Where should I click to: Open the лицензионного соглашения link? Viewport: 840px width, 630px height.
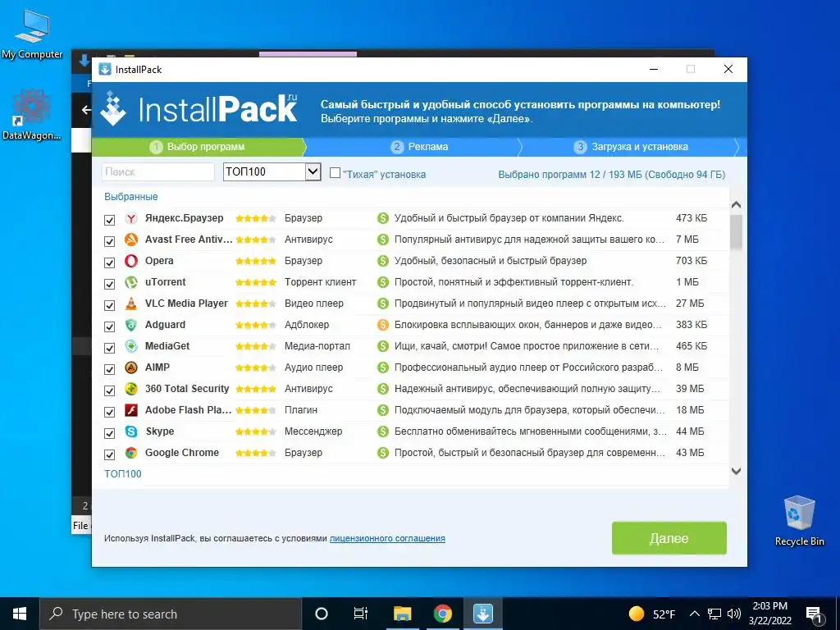pos(387,538)
